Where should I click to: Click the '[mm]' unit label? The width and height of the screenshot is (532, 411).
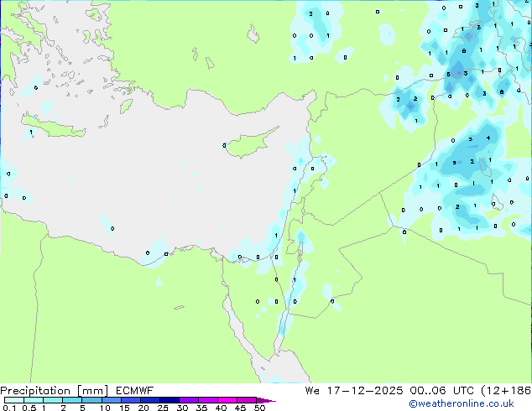point(92,391)
